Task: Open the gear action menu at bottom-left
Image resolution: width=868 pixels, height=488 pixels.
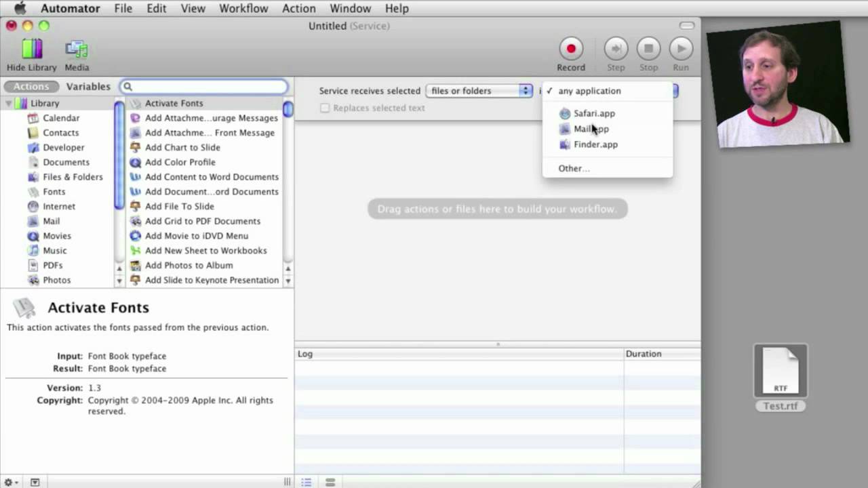Action: click(10, 482)
